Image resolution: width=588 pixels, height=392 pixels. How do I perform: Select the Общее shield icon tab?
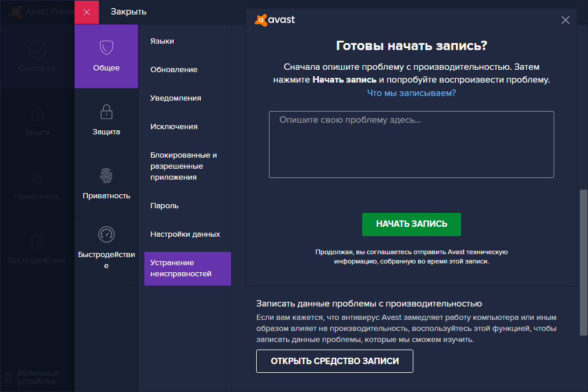tap(106, 56)
